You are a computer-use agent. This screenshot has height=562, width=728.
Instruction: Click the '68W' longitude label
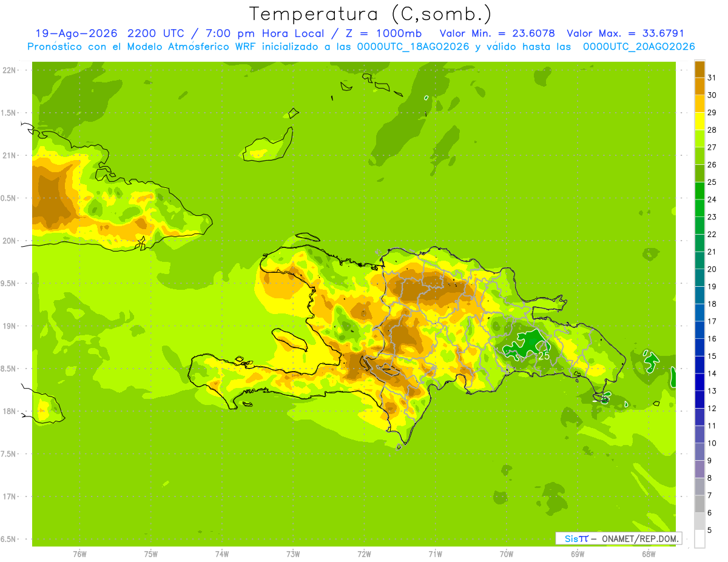pos(649,554)
